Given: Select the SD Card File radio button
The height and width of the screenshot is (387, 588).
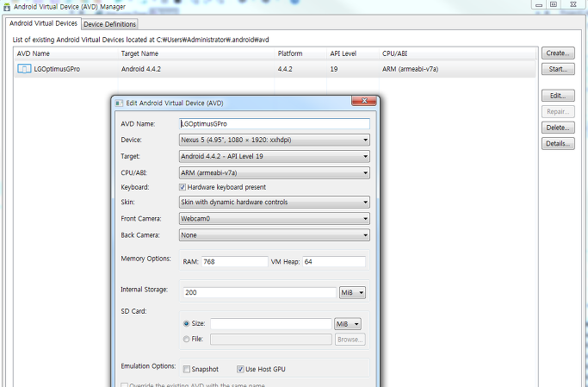Looking at the screenshot, I should 186,339.
